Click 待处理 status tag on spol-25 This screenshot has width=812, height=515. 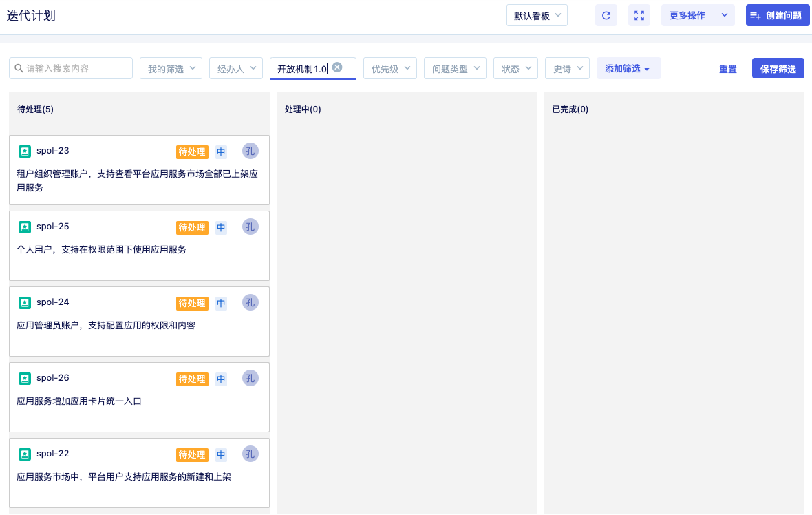pos(192,227)
